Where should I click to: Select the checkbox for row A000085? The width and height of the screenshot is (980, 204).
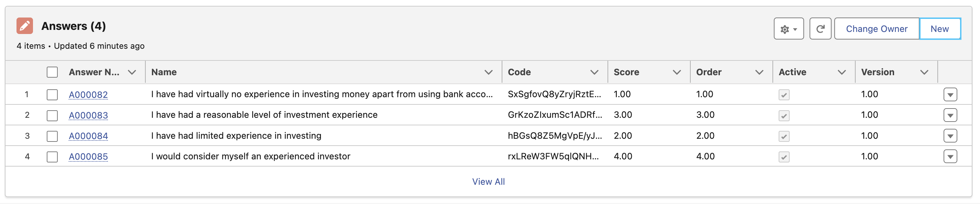pyautogui.click(x=52, y=157)
